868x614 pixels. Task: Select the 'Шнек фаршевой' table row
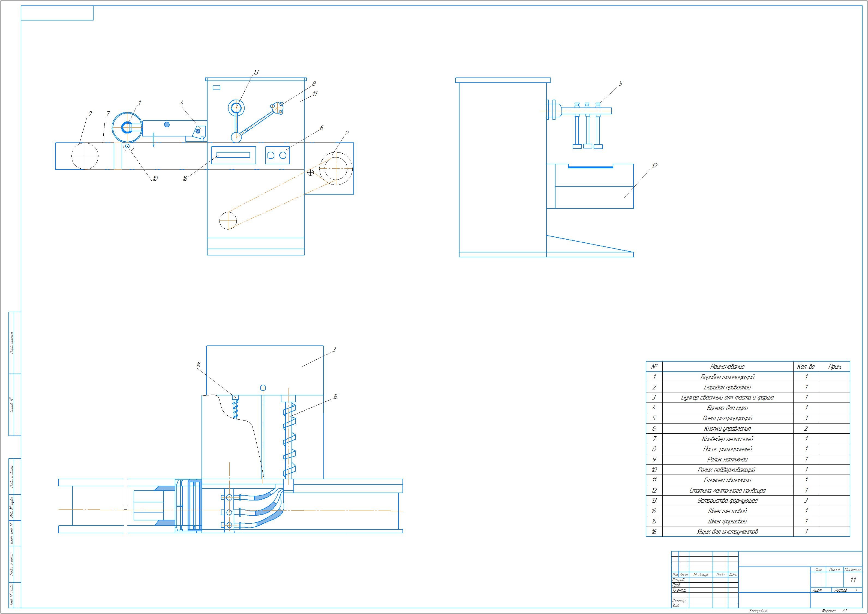click(727, 521)
